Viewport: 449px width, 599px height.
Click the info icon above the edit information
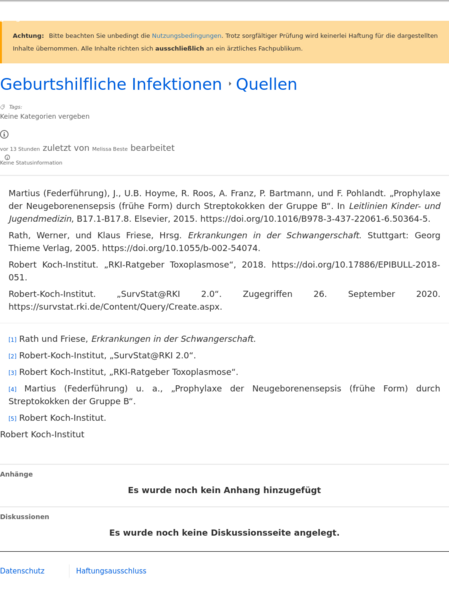coord(4,134)
